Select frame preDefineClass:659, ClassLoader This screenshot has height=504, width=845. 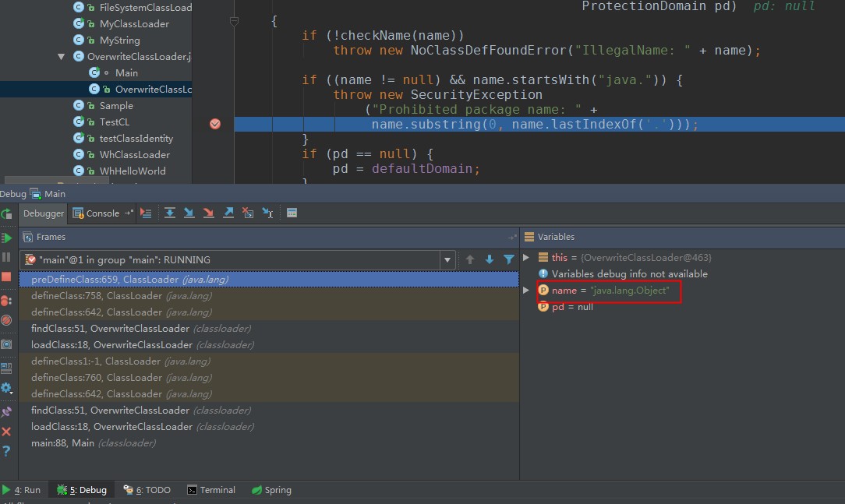pyautogui.click(x=269, y=280)
